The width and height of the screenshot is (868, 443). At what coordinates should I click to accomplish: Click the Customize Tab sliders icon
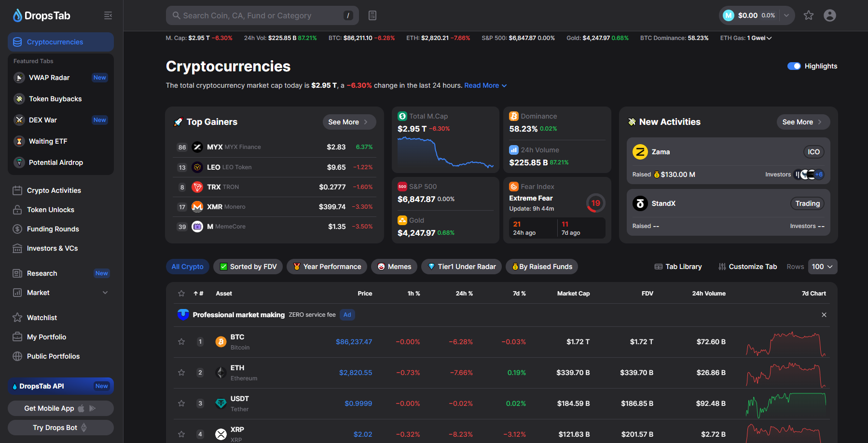722,267
